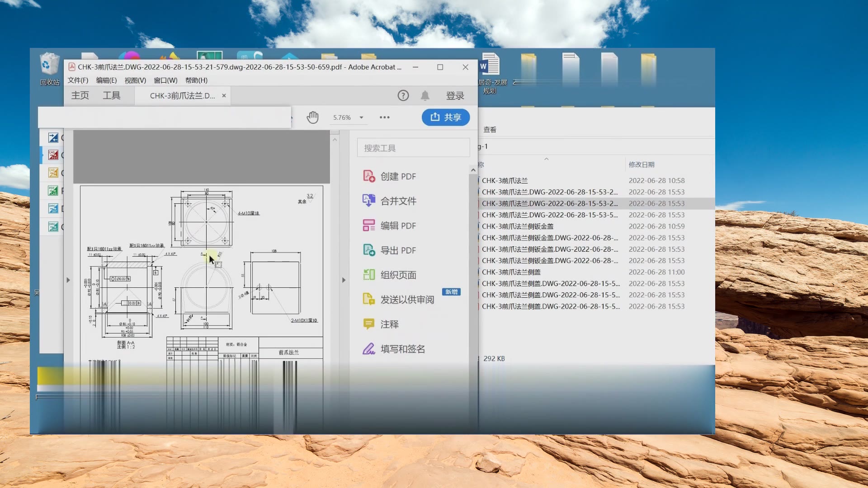Viewport: 868px width, 488px height.
Task: Collapse the right tools pane arrow
Action: [x=344, y=280]
